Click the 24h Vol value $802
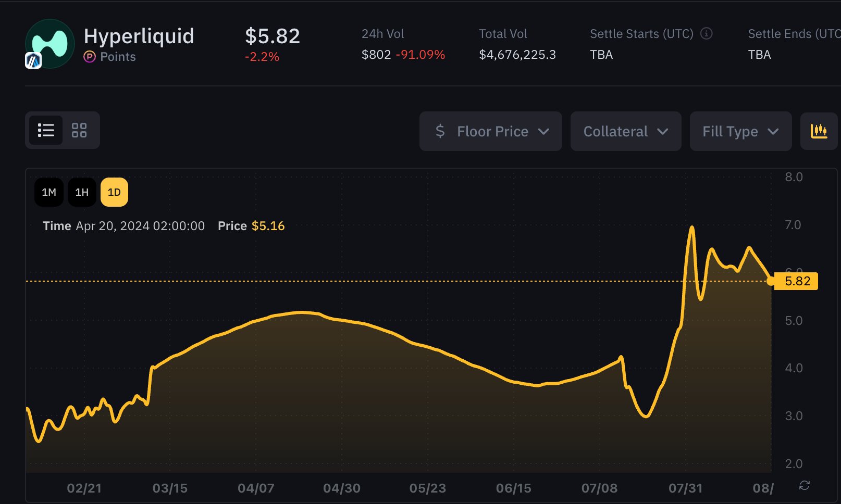Viewport: 841px width, 504px height. point(375,54)
